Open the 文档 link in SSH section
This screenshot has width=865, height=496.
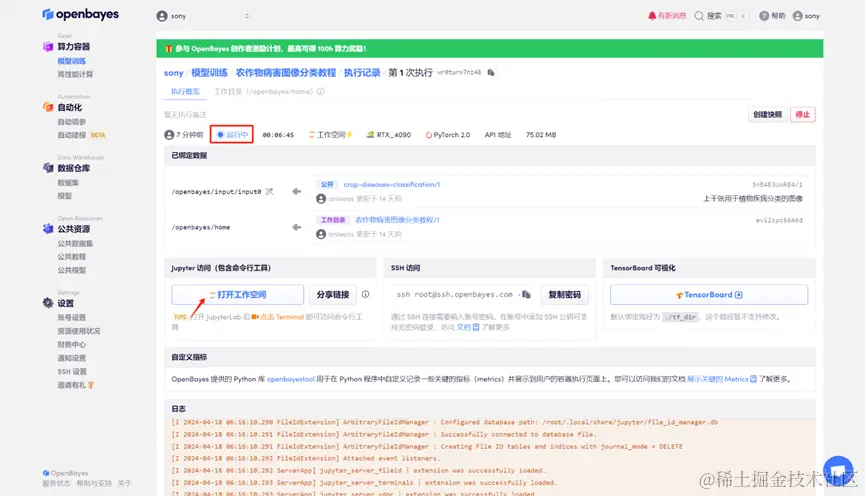(467, 327)
